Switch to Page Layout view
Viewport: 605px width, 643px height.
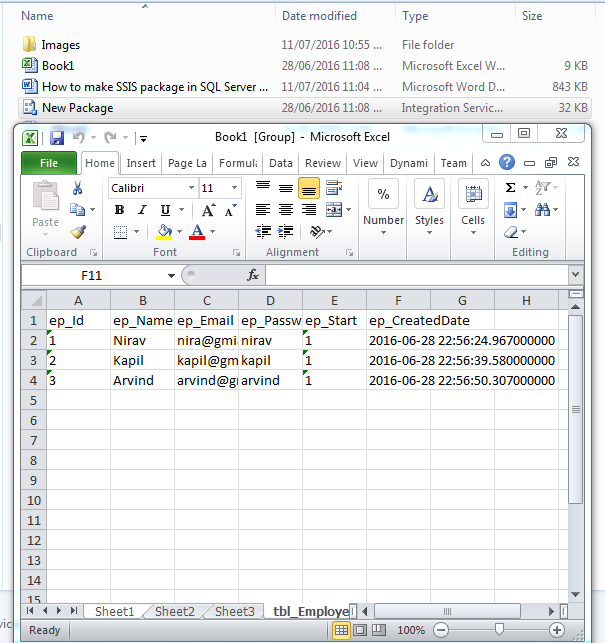[360, 630]
